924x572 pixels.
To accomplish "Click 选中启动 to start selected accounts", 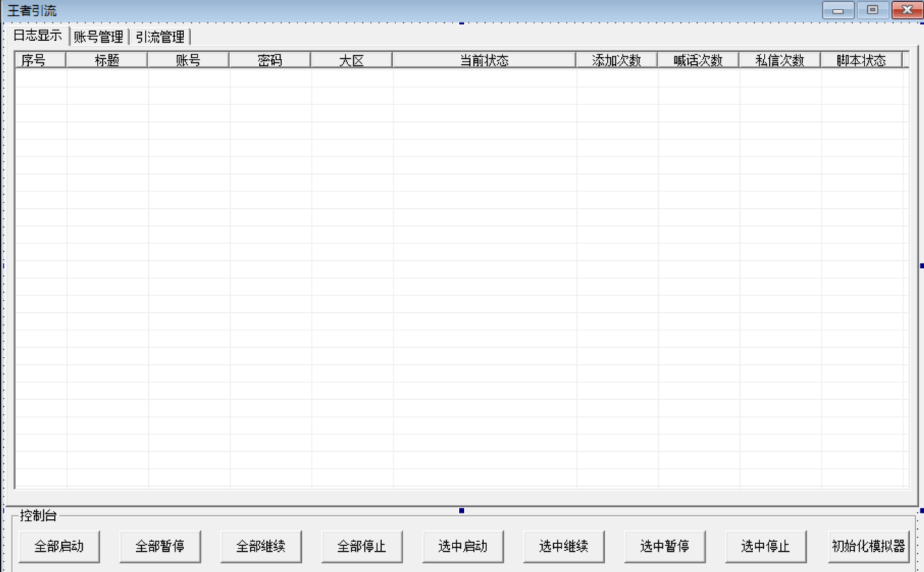I will point(463,546).
